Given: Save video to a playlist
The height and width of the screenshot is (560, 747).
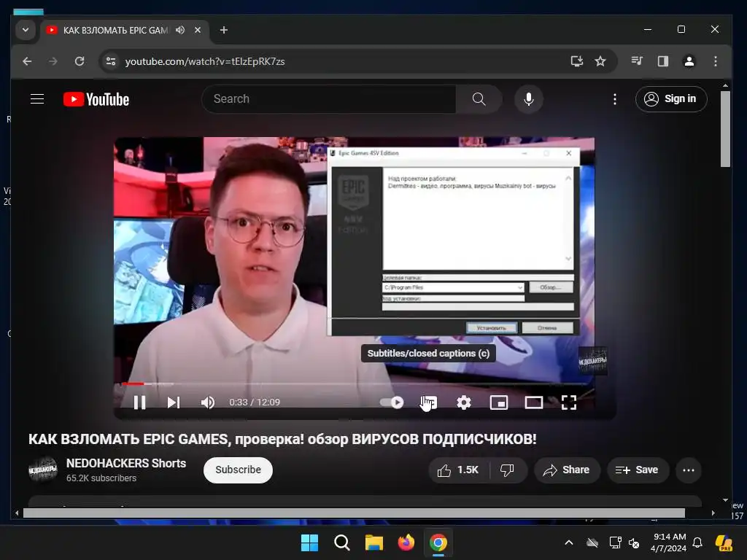Looking at the screenshot, I should click(x=637, y=470).
